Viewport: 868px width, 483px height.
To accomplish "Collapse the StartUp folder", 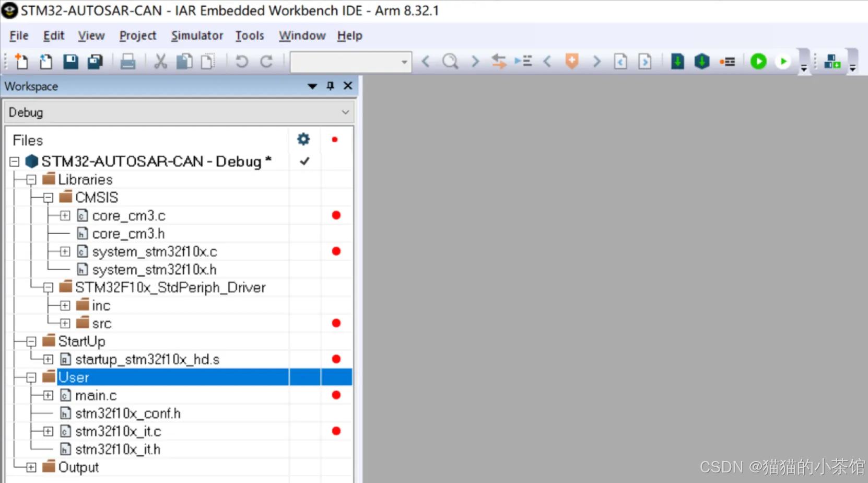I will click(31, 341).
